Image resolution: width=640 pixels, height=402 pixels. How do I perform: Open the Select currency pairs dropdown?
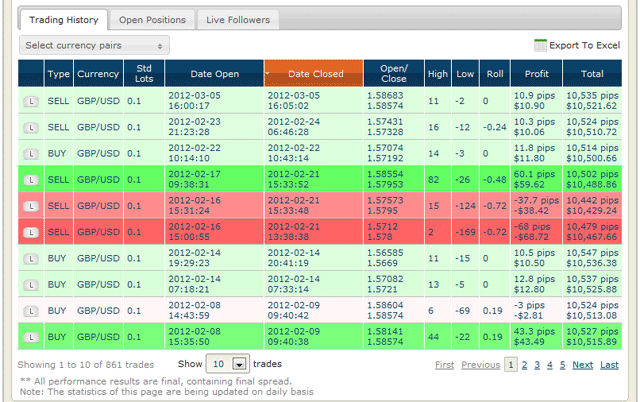[x=94, y=45]
